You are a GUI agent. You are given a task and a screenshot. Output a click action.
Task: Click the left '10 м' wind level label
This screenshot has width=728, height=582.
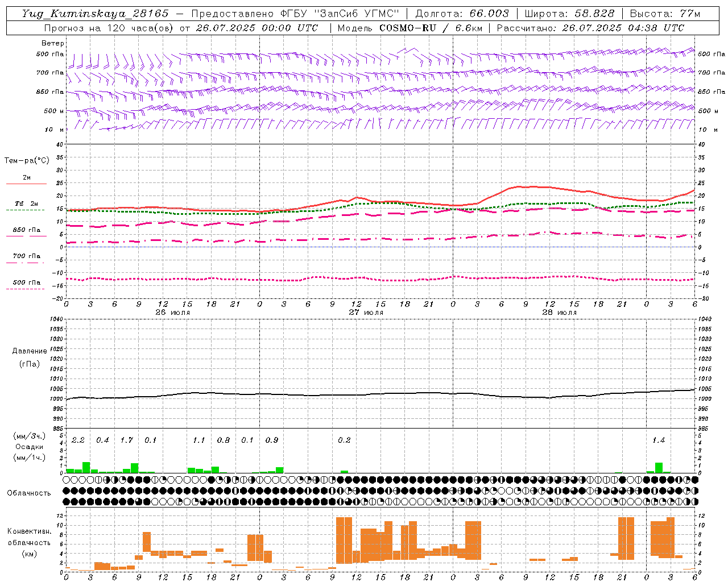[x=49, y=130]
